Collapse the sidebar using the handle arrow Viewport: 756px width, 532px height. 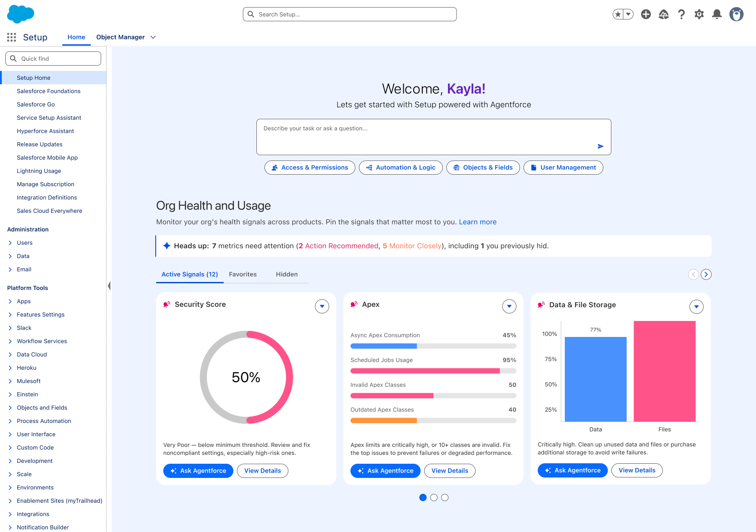[x=109, y=286]
